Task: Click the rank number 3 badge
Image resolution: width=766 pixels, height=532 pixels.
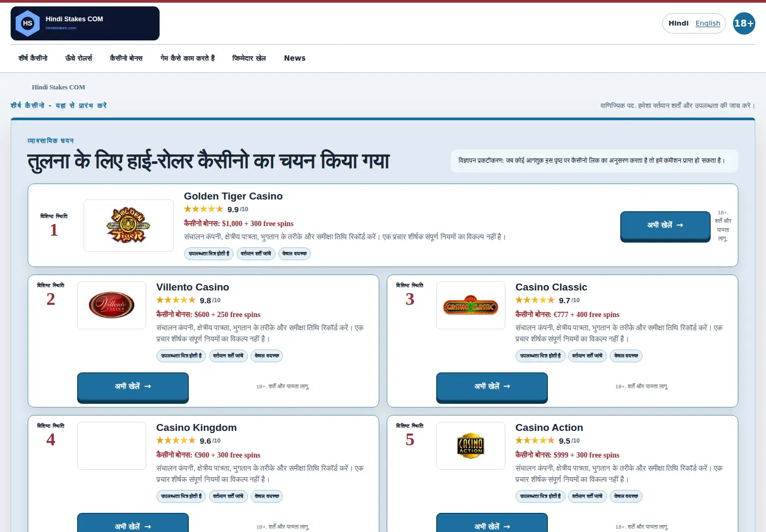Action: pyautogui.click(x=410, y=299)
